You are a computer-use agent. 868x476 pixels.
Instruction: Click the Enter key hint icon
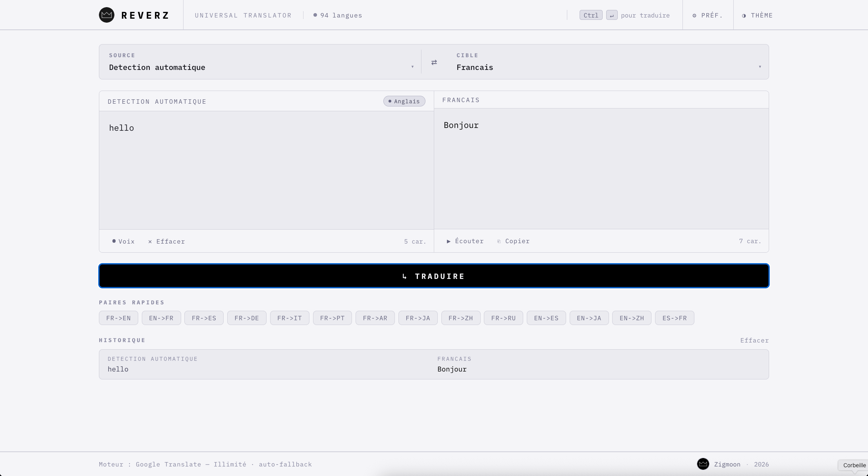tap(612, 15)
